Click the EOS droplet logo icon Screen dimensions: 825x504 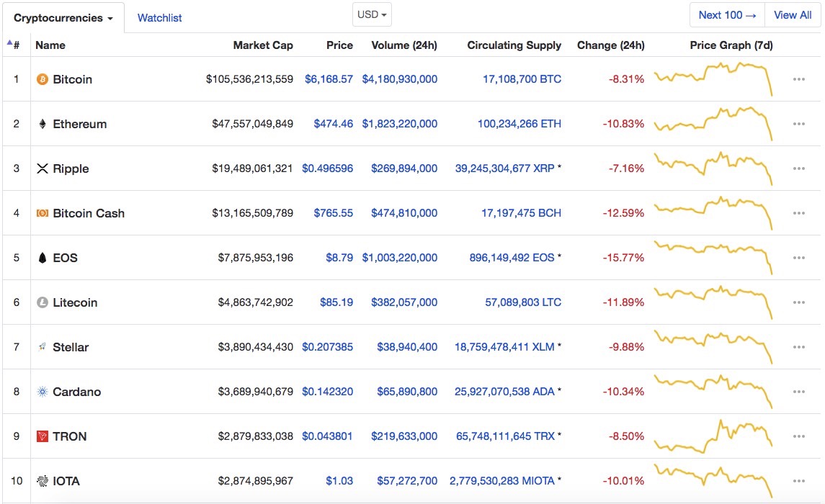[x=42, y=258]
